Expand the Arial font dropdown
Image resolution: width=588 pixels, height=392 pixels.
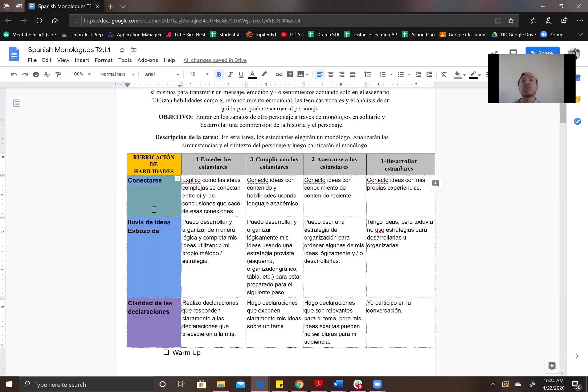click(162, 74)
